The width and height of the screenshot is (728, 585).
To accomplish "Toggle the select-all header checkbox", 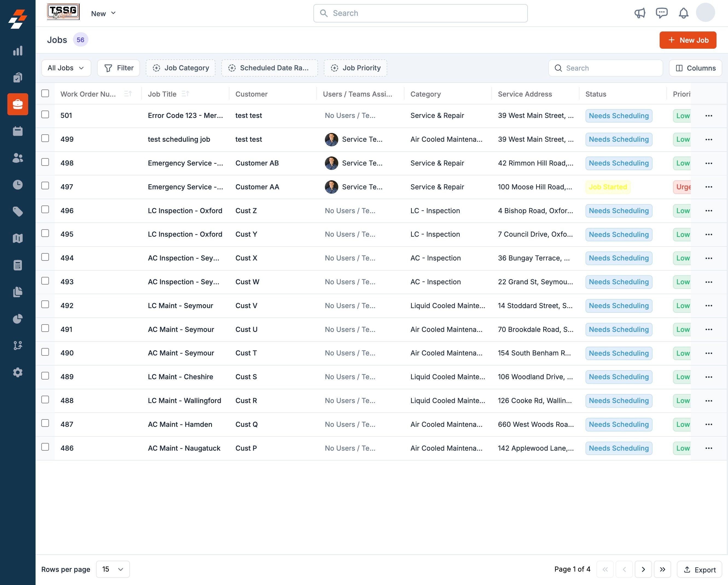I will click(x=45, y=93).
